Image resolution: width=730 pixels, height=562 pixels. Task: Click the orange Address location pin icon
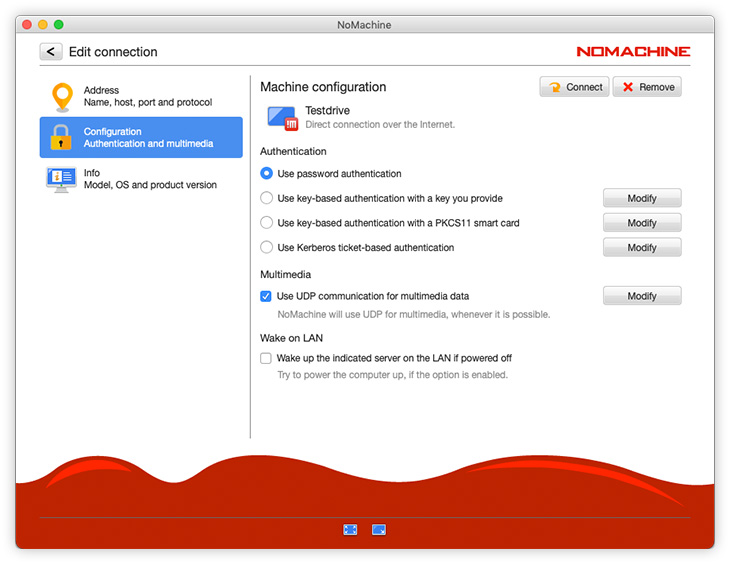62,97
